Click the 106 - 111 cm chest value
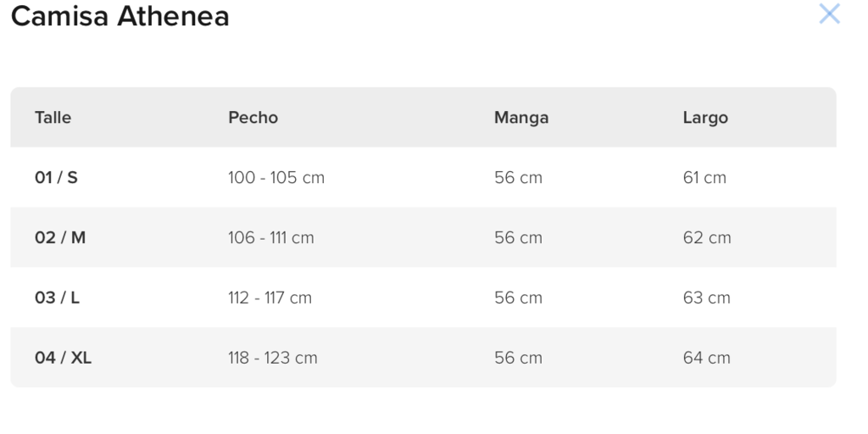Viewport: 868px width, 434px height. (271, 237)
